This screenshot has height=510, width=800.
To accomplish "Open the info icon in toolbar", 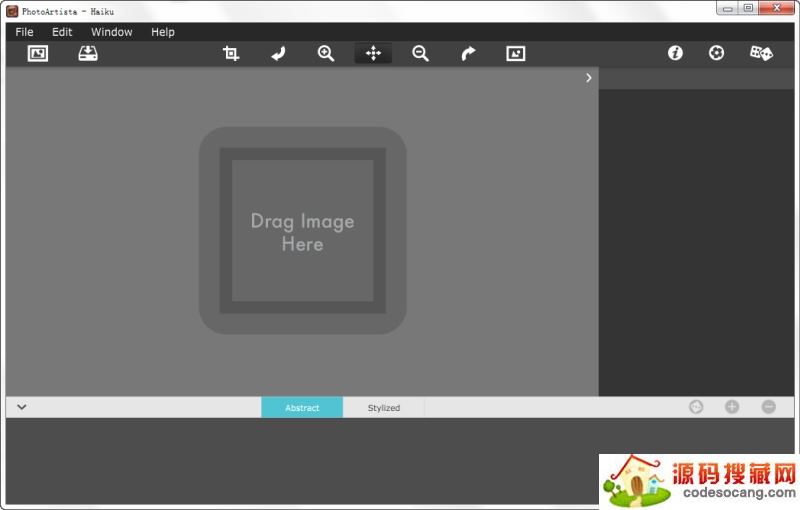I will tap(676, 54).
